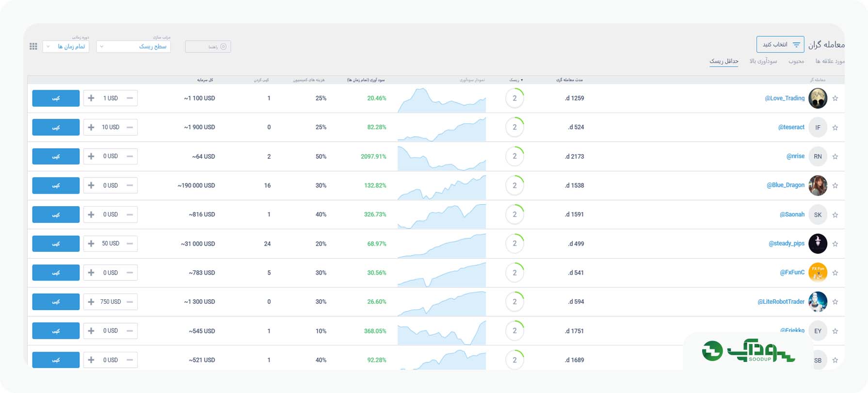Open the محبوب tab

pyautogui.click(x=796, y=61)
